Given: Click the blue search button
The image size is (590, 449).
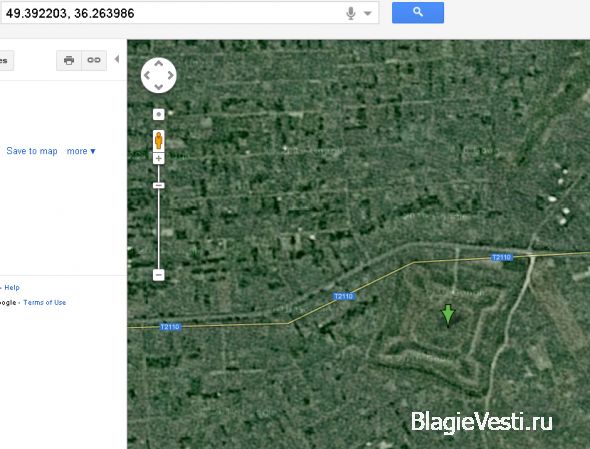Looking at the screenshot, I should [x=418, y=13].
